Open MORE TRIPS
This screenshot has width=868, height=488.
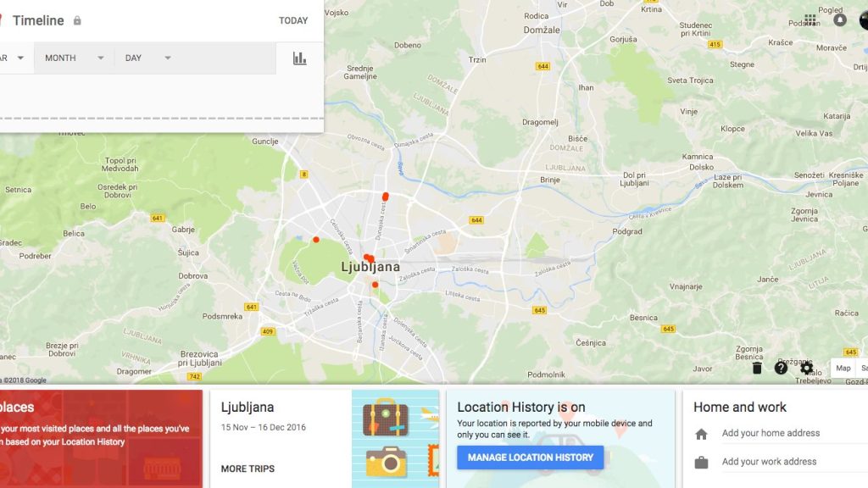(247, 469)
